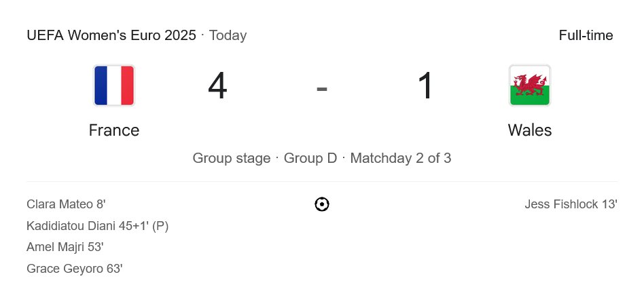644x285 pixels.
Task: Open the France team name
Action: 114,130
